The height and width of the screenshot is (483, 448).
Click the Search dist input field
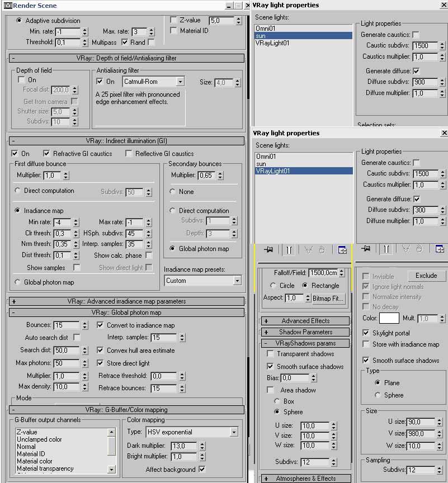pos(66,351)
